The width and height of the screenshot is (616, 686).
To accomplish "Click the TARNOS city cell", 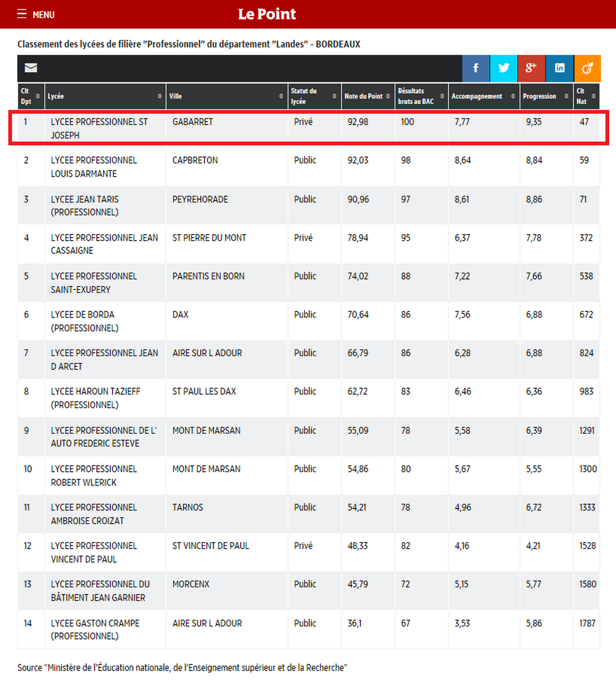I will click(188, 507).
